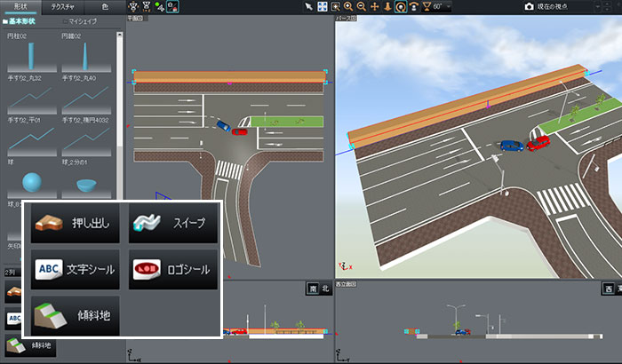
Task: Select the 形状 (shape) tab
Action: (x=20, y=6)
